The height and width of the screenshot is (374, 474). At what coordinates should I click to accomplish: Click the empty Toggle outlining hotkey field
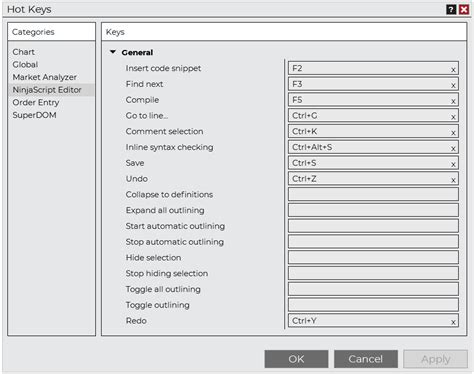point(373,305)
